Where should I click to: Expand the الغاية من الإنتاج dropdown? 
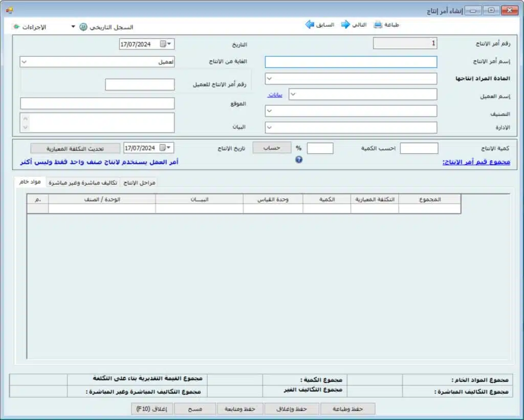point(24,62)
